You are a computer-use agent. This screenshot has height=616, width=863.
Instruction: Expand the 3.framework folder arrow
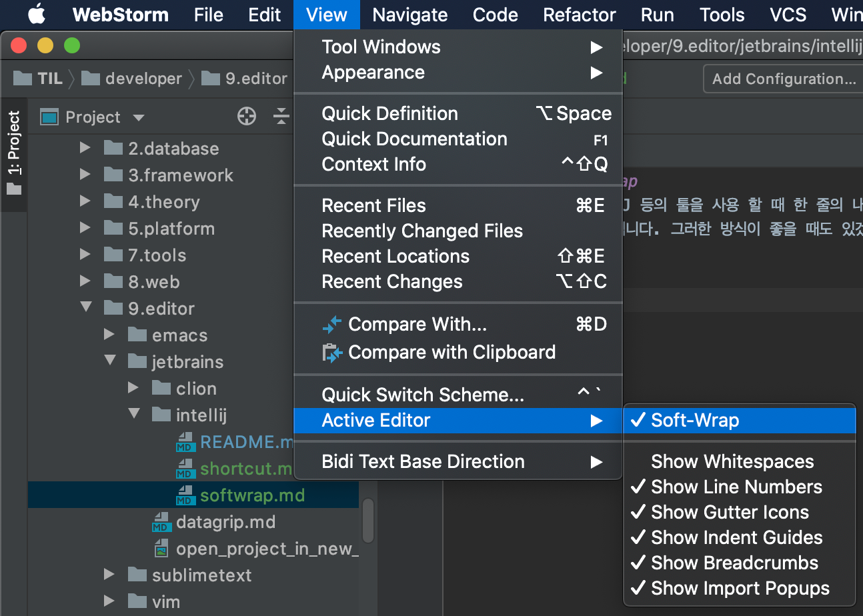[x=85, y=175]
